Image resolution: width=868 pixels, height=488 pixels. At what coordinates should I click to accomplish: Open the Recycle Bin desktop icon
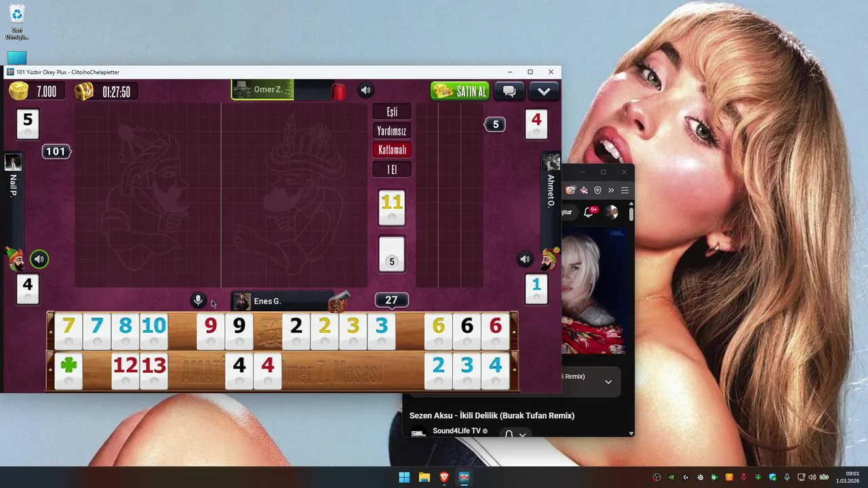[x=17, y=22]
